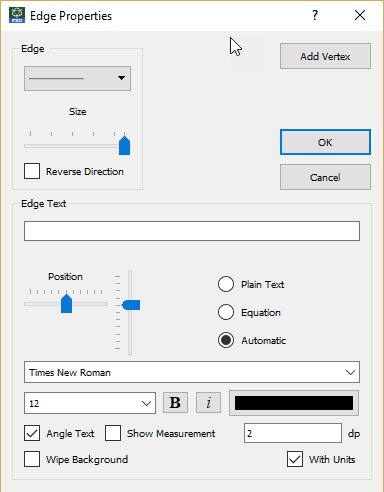Uncheck the With Units checkbox
Image resolution: width=384 pixels, height=492 pixels.
(295, 459)
